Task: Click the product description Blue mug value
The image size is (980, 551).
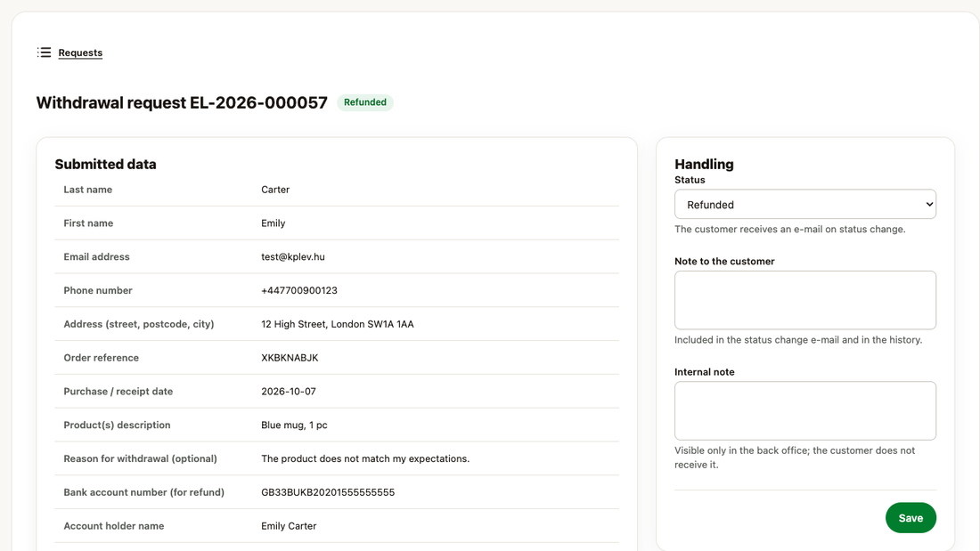Action: click(x=294, y=425)
